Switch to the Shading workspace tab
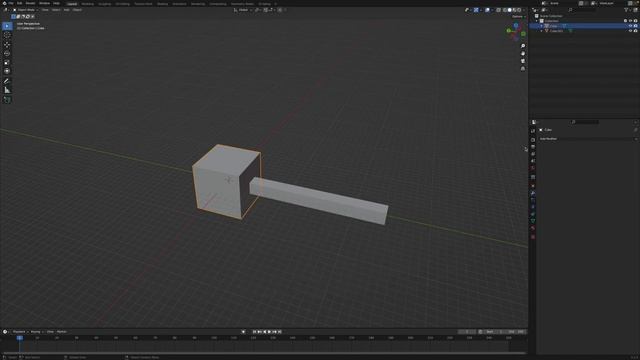 (162, 4)
